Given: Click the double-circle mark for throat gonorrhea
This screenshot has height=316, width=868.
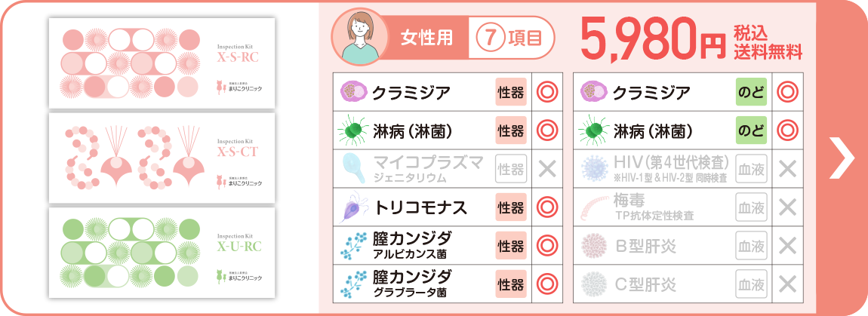Looking at the screenshot, I should (787, 131).
